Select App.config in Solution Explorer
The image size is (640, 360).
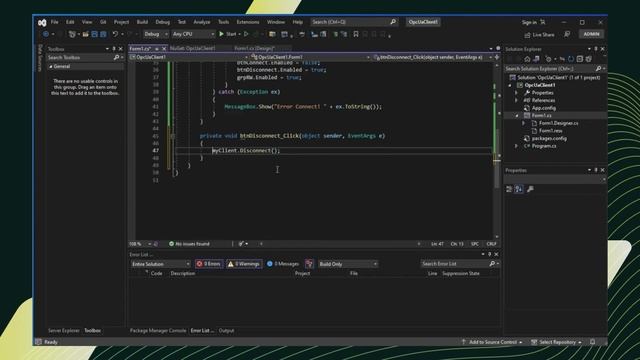(x=543, y=108)
